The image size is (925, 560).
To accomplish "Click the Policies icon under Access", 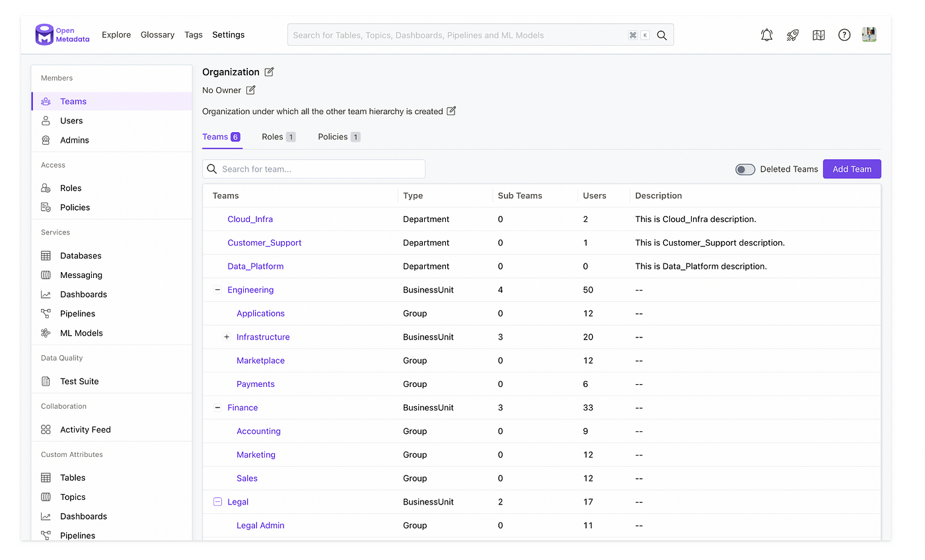I will (x=46, y=207).
